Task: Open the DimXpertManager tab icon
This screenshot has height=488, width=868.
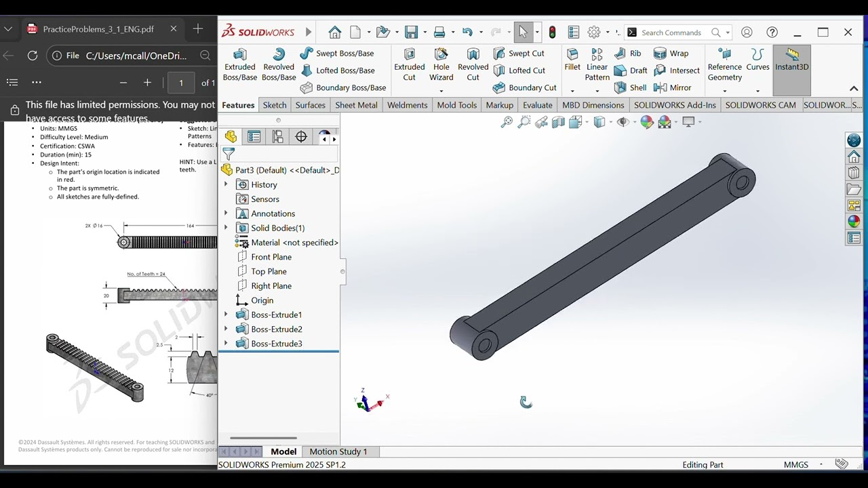Action: coord(301,137)
